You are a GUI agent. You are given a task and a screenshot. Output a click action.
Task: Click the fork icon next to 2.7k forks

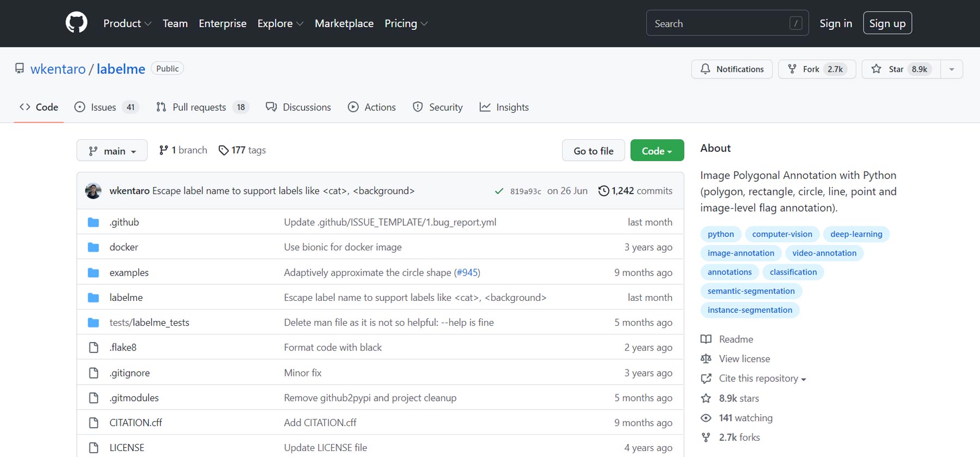(x=706, y=437)
